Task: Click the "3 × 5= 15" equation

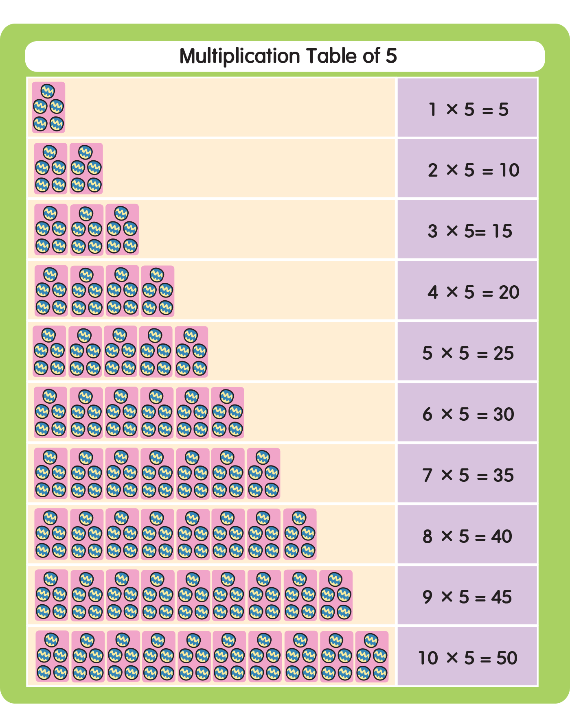Action: tap(469, 231)
